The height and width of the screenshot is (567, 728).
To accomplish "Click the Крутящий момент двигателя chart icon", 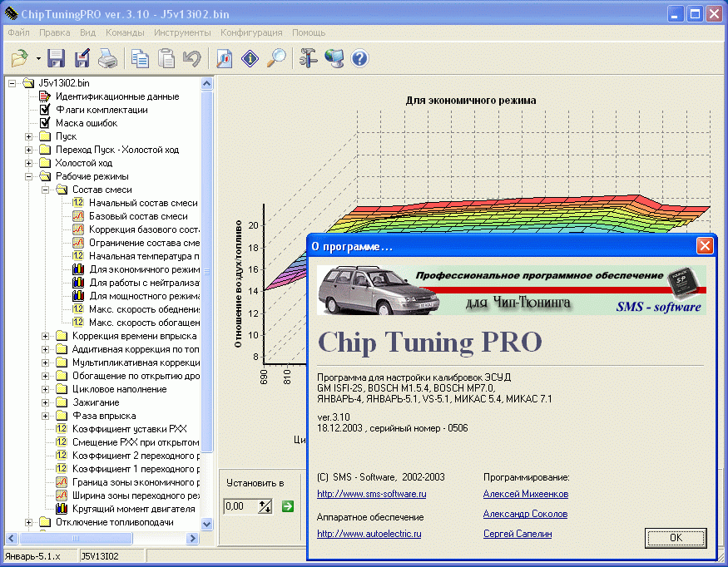I will point(62,509).
